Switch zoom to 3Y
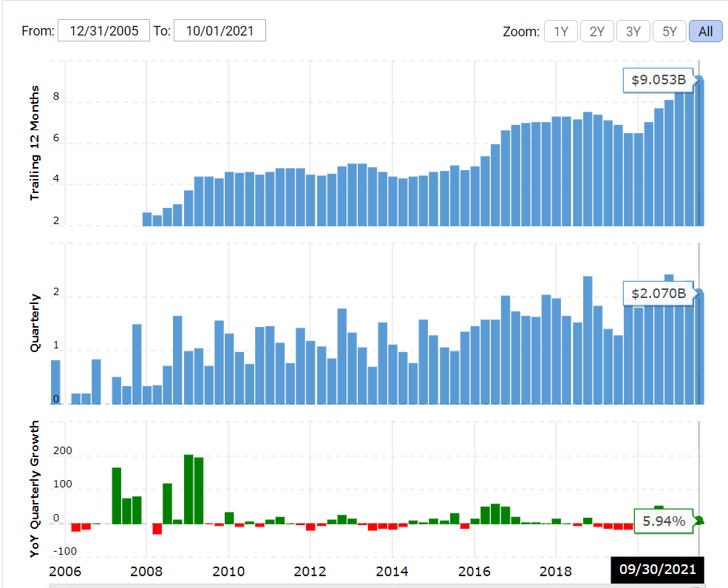This screenshot has width=728, height=588. point(633,31)
